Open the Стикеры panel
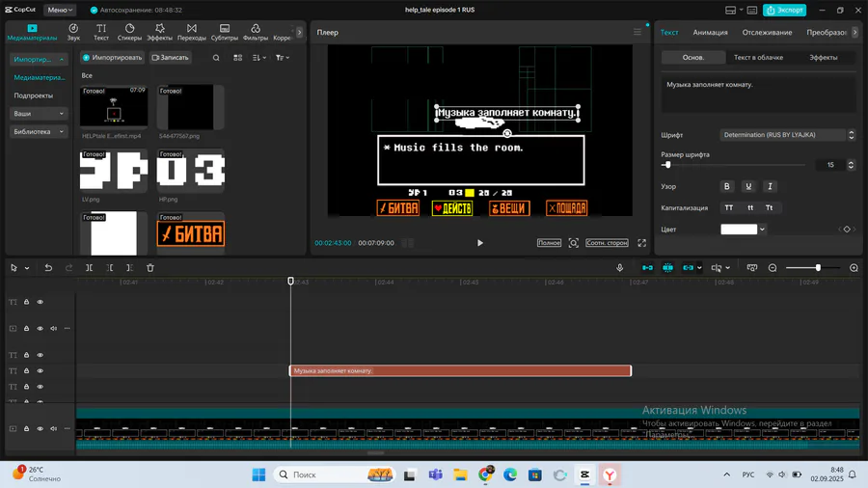This screenshot has width=868, height=488. coord(129,32)
